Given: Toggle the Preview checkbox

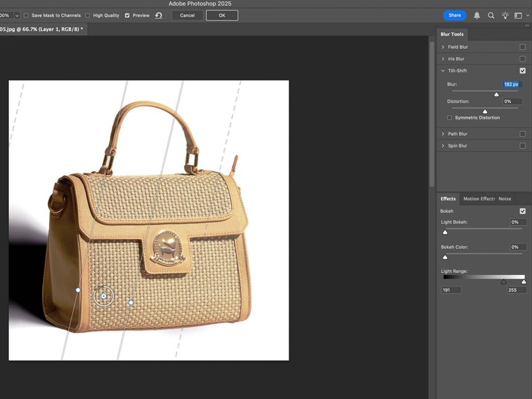Looking at the screenshot, I should (x=127, y=15).
